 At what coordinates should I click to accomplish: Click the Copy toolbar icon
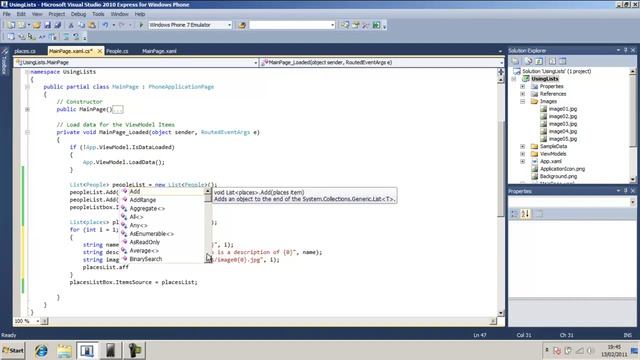click(81, 25)
